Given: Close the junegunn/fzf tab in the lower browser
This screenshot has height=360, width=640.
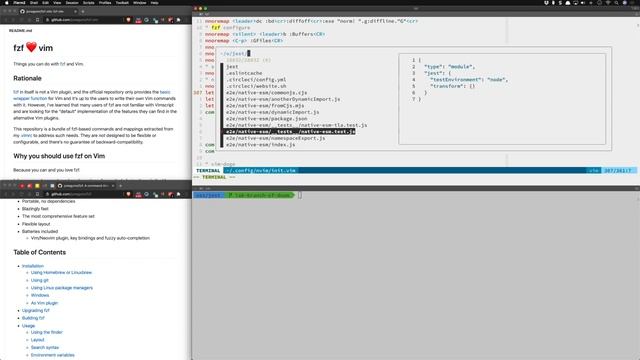Looking at the screenshot, I should [x=113, y=186].
